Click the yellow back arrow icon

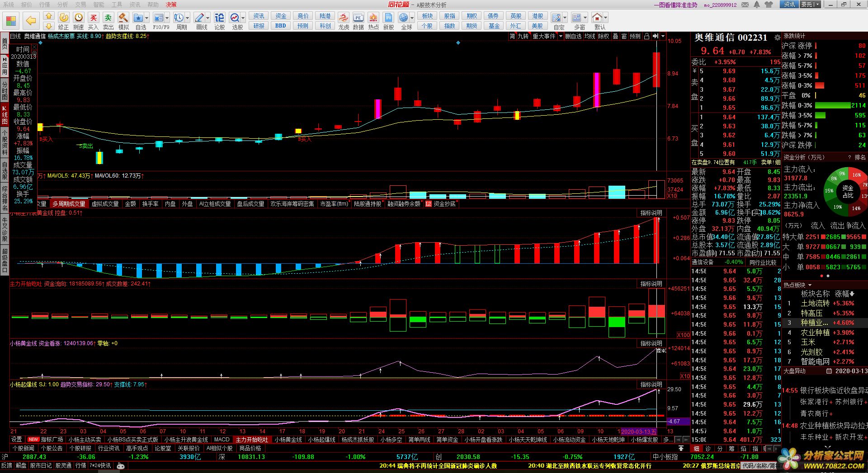click(x=31, y=20)
